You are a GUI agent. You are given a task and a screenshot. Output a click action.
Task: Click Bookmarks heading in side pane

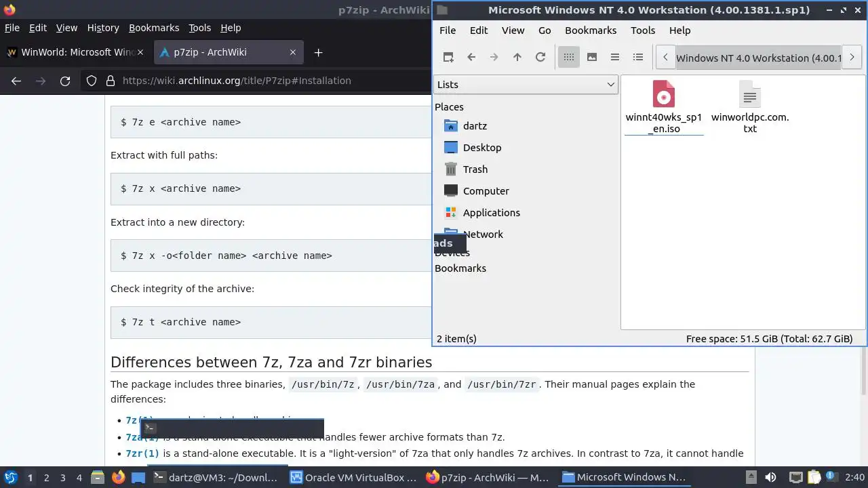coord(460,268)
